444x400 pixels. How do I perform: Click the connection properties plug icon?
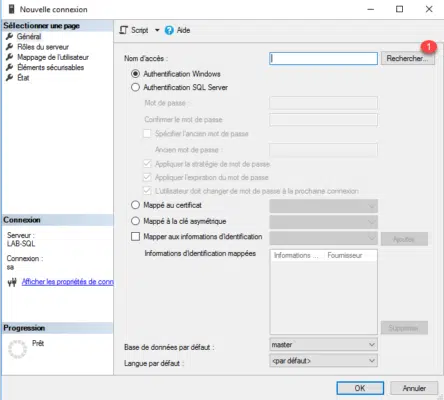[12, 283]
